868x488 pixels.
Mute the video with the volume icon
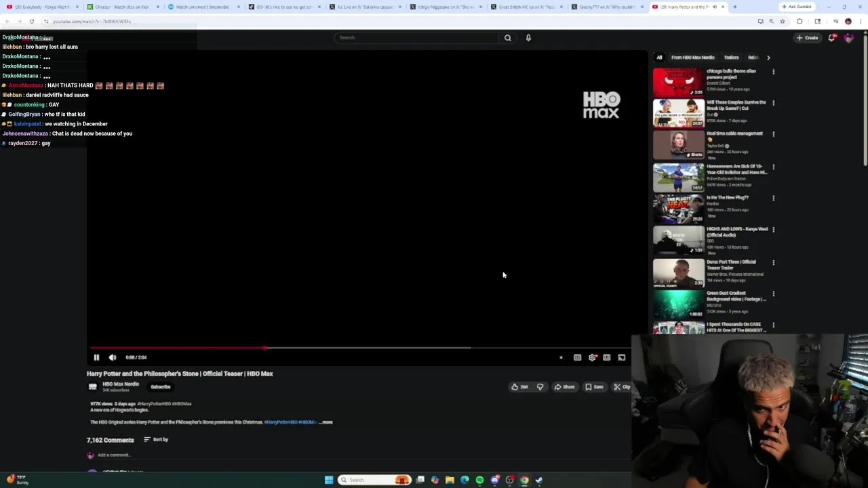[x=113, y=357]
